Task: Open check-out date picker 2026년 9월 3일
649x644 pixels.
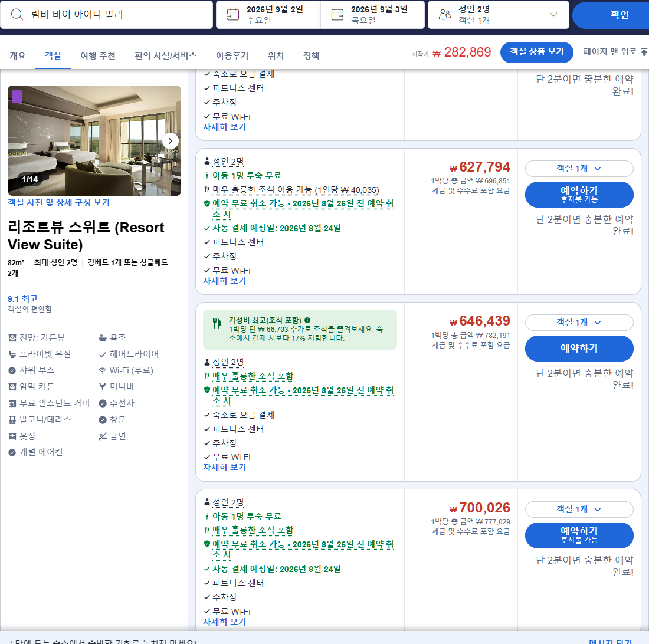Action: (x=372, y=15)
